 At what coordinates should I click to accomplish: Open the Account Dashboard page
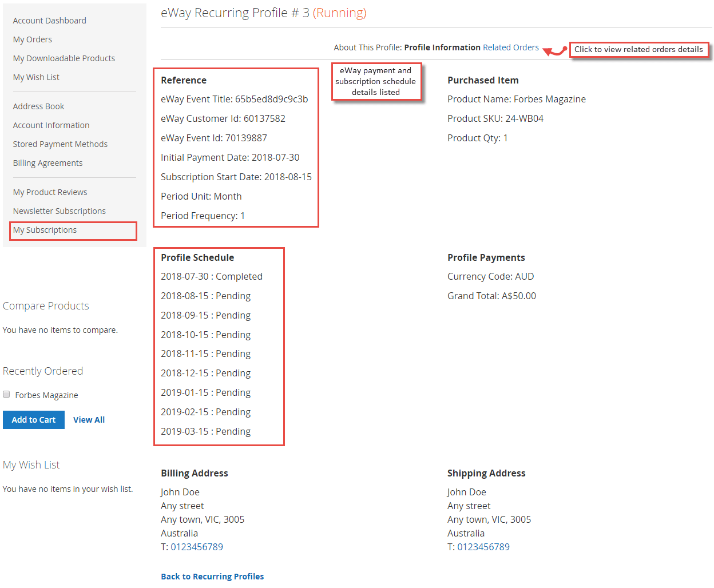pyautogui.click(x=49, y=20)
